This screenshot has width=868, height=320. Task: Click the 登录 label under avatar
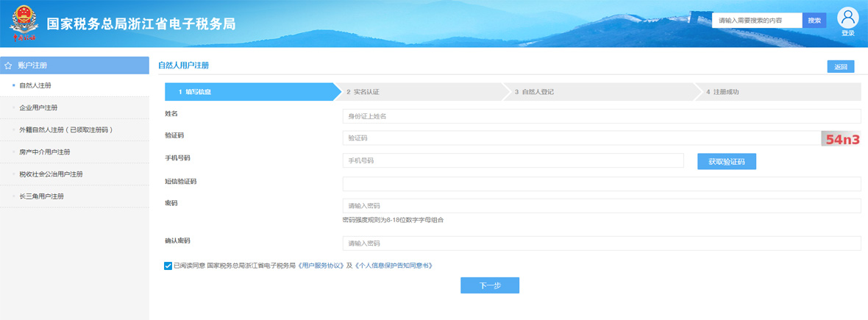(x=848, y=33)
